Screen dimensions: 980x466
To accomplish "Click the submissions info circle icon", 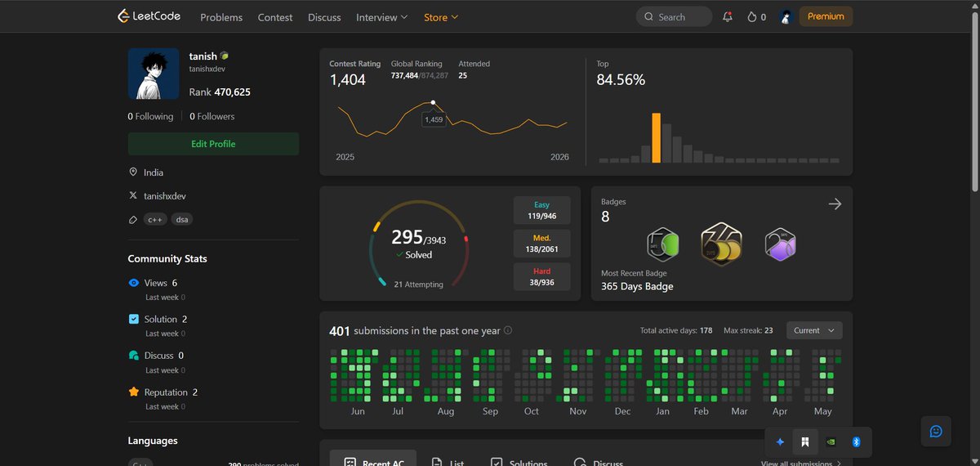I will (508, 330).
